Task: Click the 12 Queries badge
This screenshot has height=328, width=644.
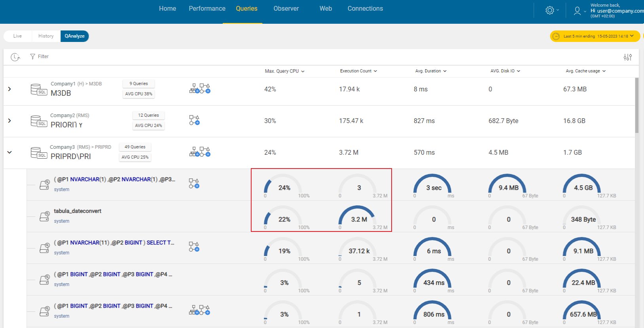Action: click(148, 115)
